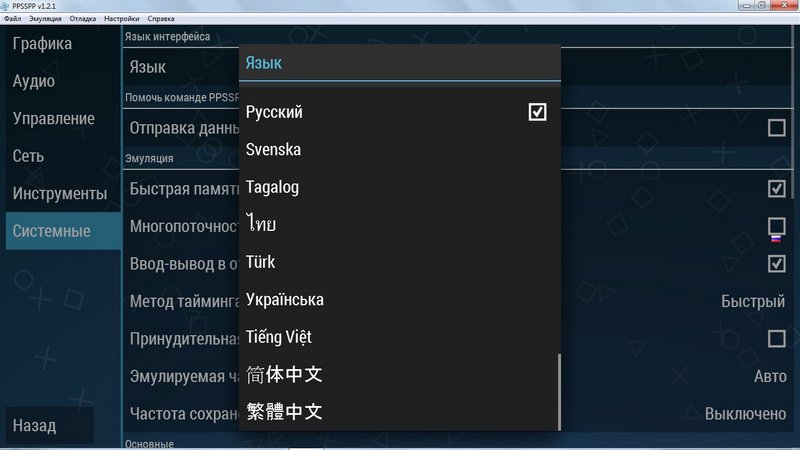Click the Назад button
This screenshot has height=450, width=800.
[x=49, y=425]
